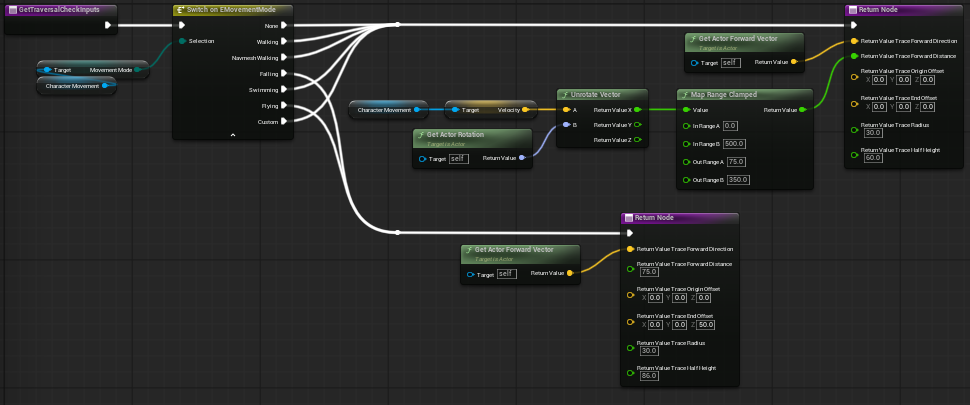Click reroute node on the lower exec wire
This screenshot has width=970, height=405.
click(397, 232)
